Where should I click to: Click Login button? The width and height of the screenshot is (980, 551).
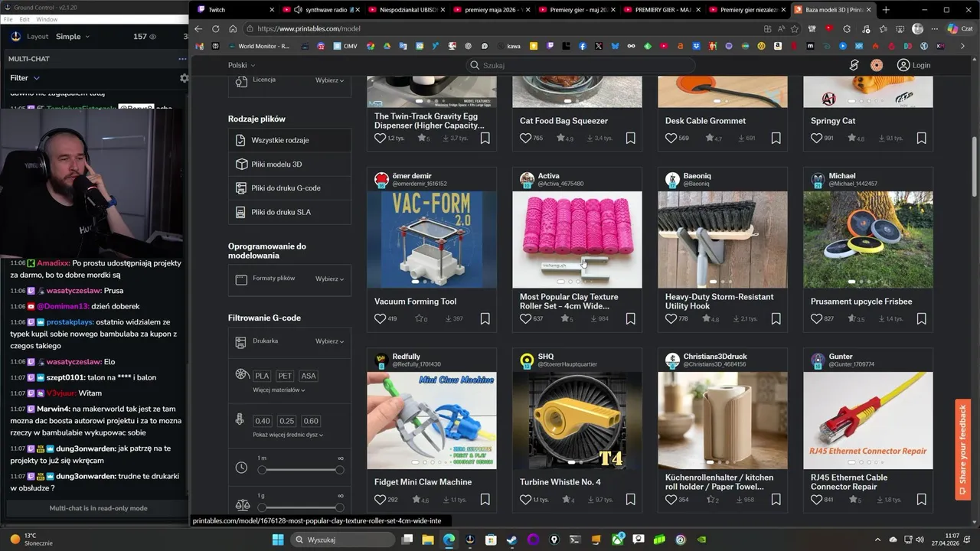(x=914, y=65)
